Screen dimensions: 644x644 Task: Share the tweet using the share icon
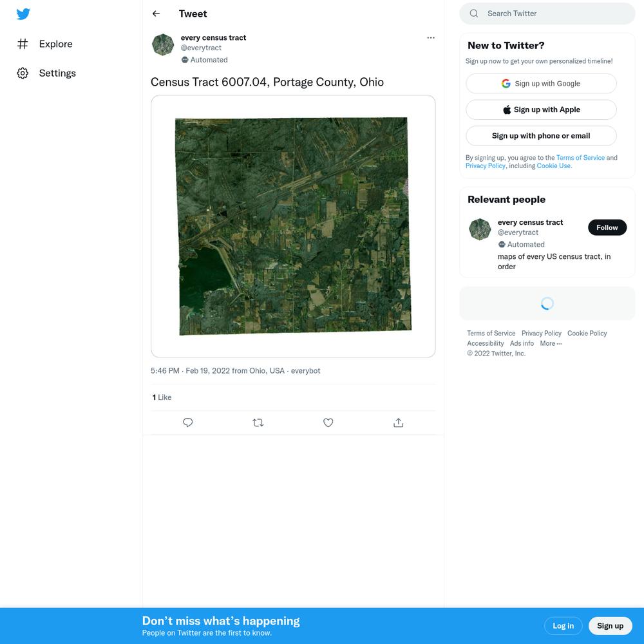pos(399,422)
